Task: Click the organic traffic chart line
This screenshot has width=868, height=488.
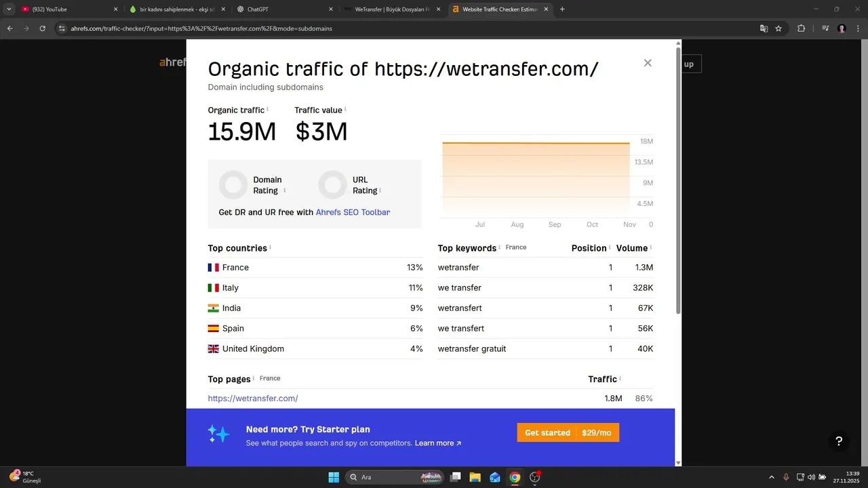Action: tap(536, 143)
